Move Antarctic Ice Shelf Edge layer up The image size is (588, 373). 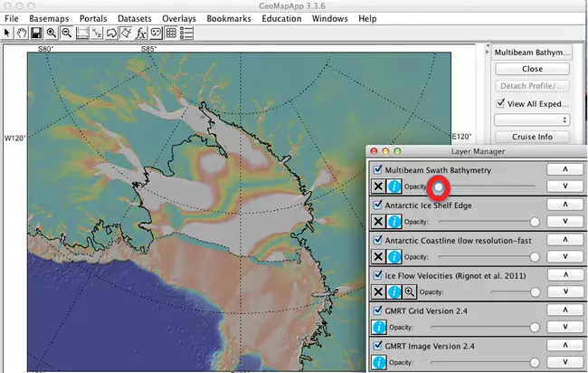coord(564,206)
